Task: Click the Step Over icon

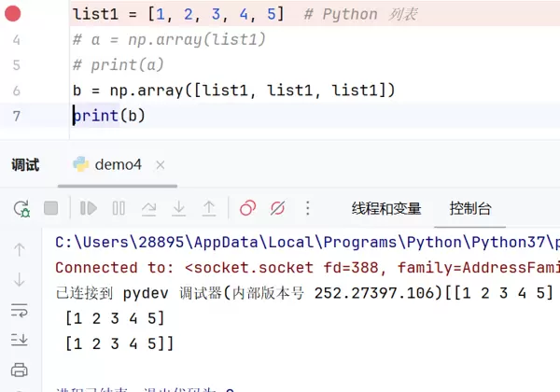Action: click(x=148, y=208)
